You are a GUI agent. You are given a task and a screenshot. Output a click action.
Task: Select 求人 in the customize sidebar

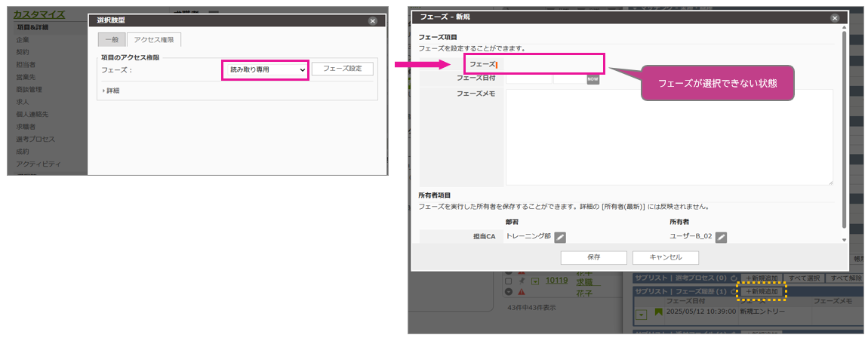tap(23, 102)
